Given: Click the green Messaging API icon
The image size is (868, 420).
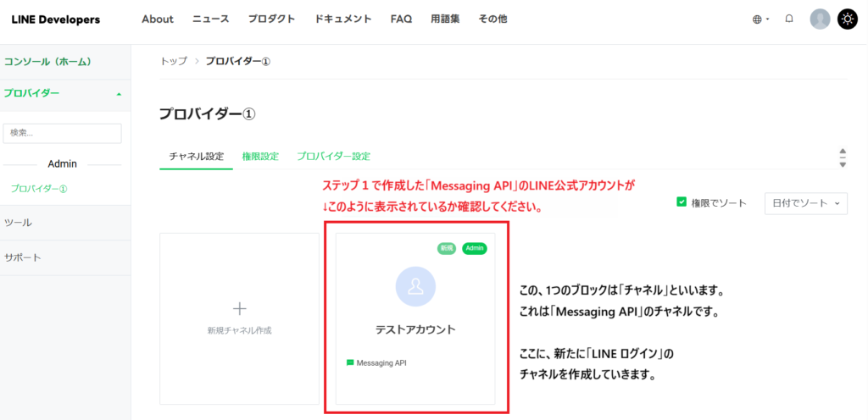Looking at the screenshot, I should click(350, 362).
